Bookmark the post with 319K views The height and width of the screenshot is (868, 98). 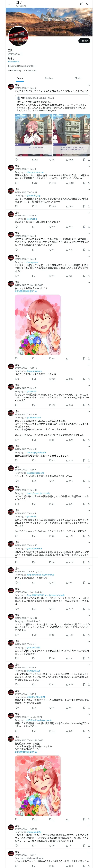84,160
